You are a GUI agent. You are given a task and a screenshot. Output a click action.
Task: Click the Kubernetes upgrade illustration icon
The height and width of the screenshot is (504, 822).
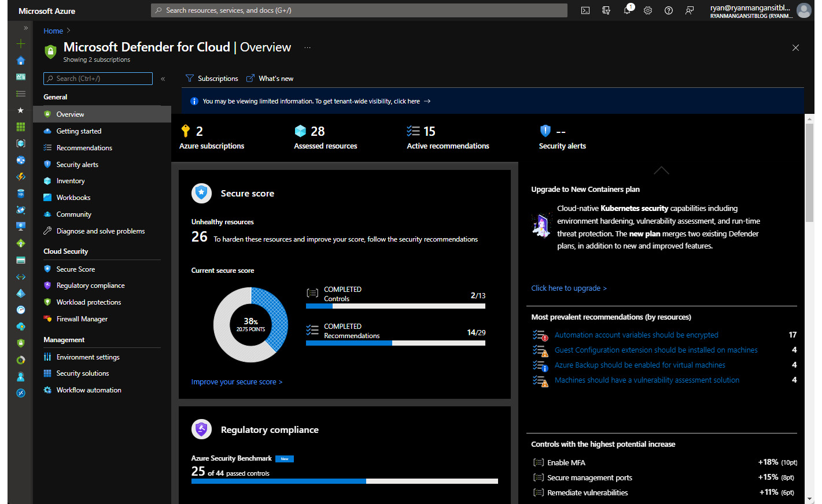pos(541,225)
